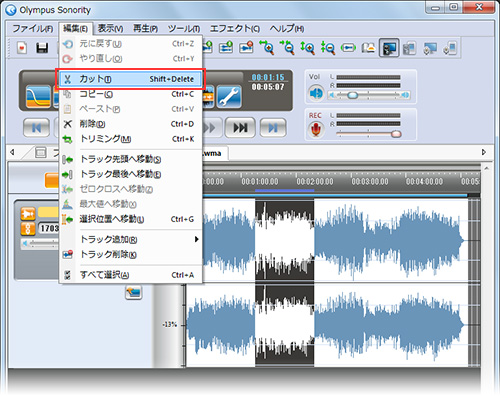Toggle the view icon right of the highlighted monitor icon

[x=409, y=48]
